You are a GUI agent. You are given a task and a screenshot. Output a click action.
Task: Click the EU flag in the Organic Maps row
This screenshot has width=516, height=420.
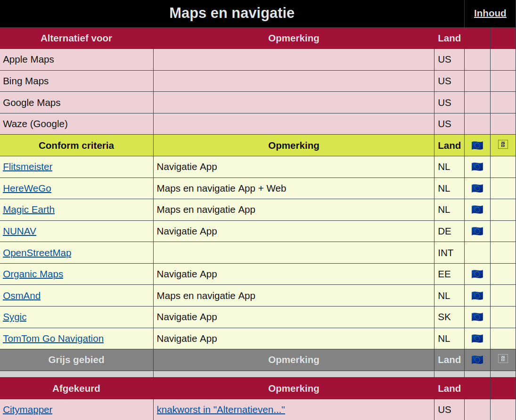477,274
